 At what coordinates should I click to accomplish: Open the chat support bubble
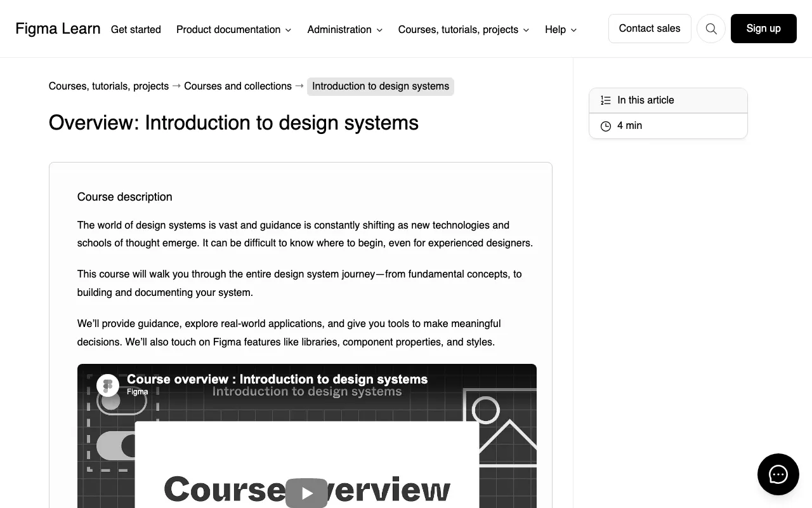778,474
